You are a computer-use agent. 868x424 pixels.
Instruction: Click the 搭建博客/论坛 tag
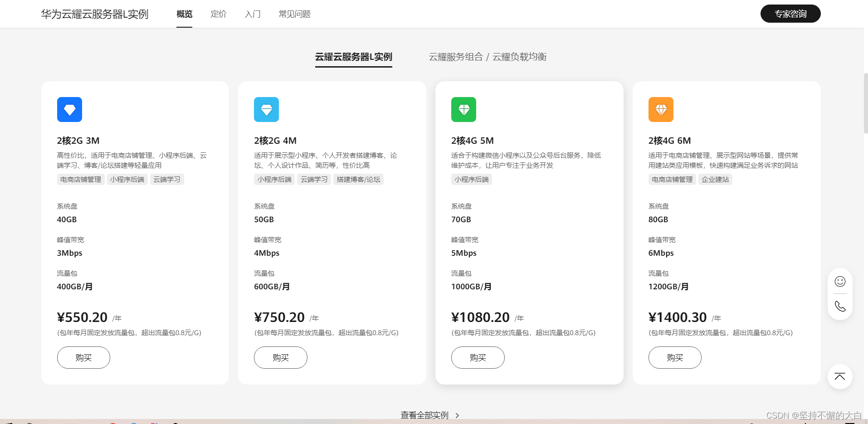358,180
